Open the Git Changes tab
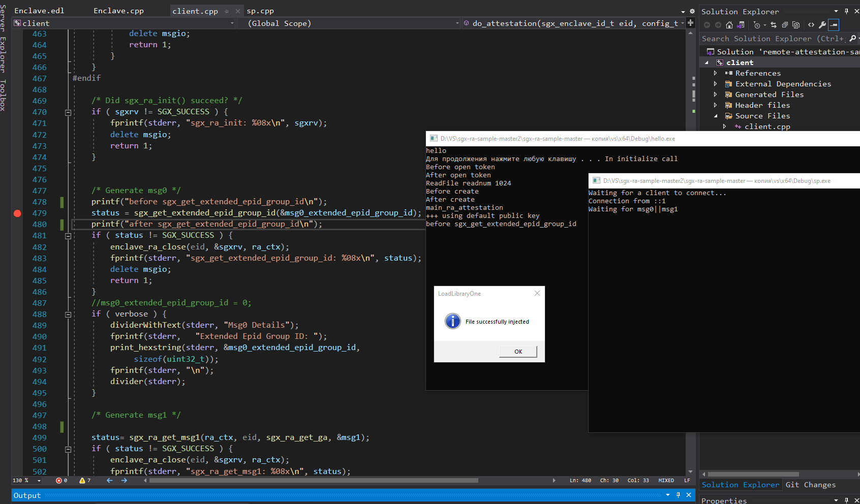The height and width of the screenshot is (504, 860). coord(811,485)
